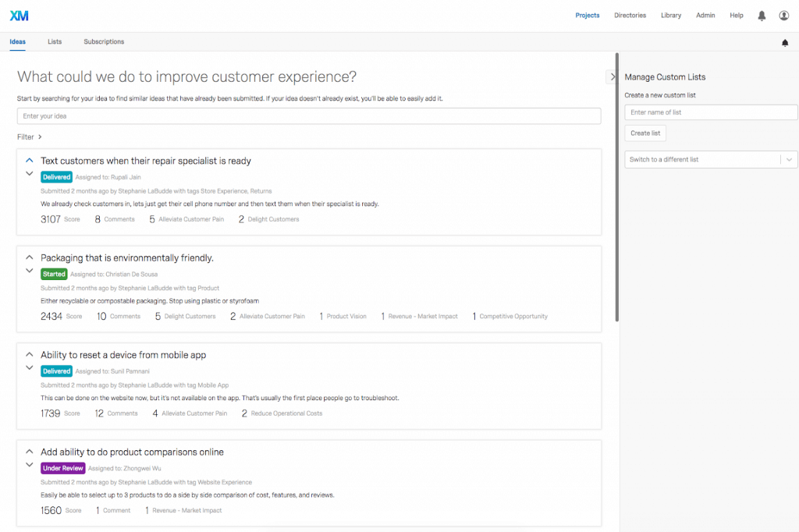Click the bell icon below the header
Image resolution: width=799 pixels, height=532 pixels.
(785, 43)
